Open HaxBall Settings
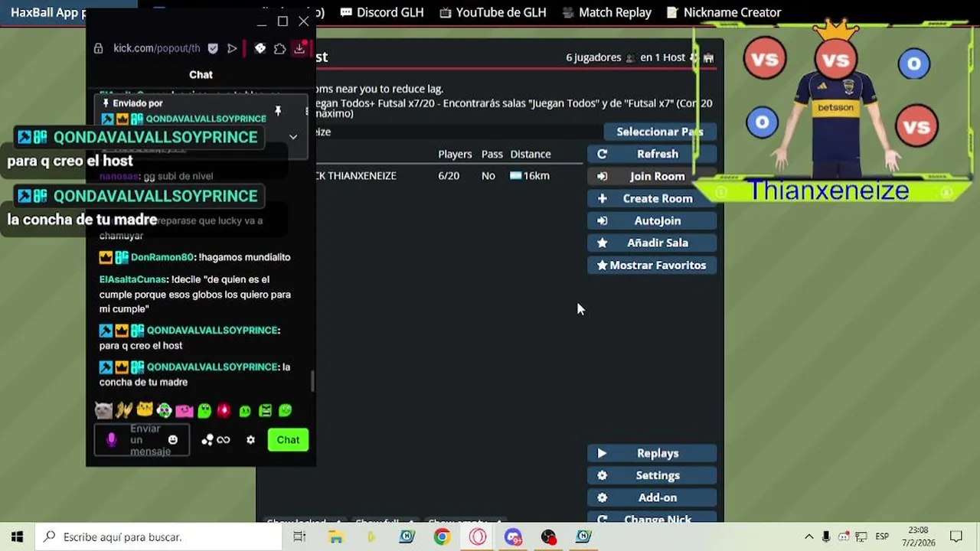The image size is (980, 551). [x=652, y=475]
